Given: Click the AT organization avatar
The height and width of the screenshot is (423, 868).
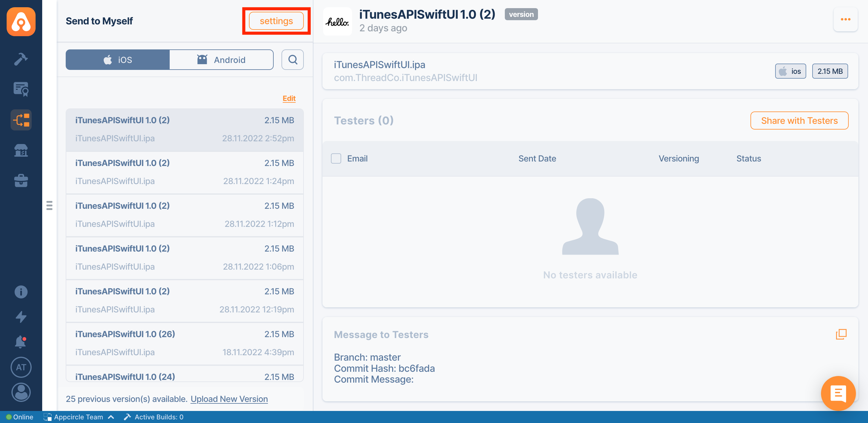Looking at the screenshot, I should pyautogui.click(x=21, y=367).
